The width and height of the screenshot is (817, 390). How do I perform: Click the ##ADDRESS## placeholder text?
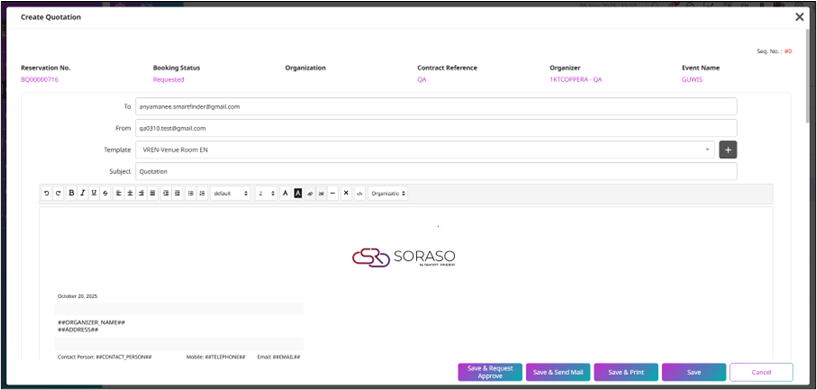click(78, 330)
